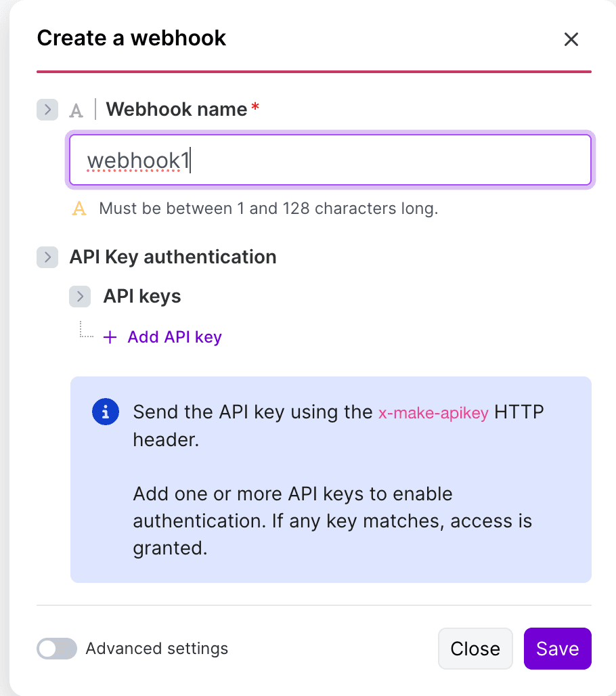The width and height of the screenshot is (616, 696).
Task: Click the pink x-make-apikey header text
Action: pos(433,413)
